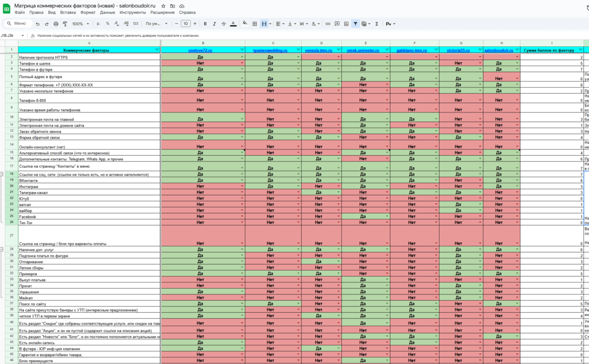
Task: Open the 100% zoom dropdown
Action: [x=81, y=24]
